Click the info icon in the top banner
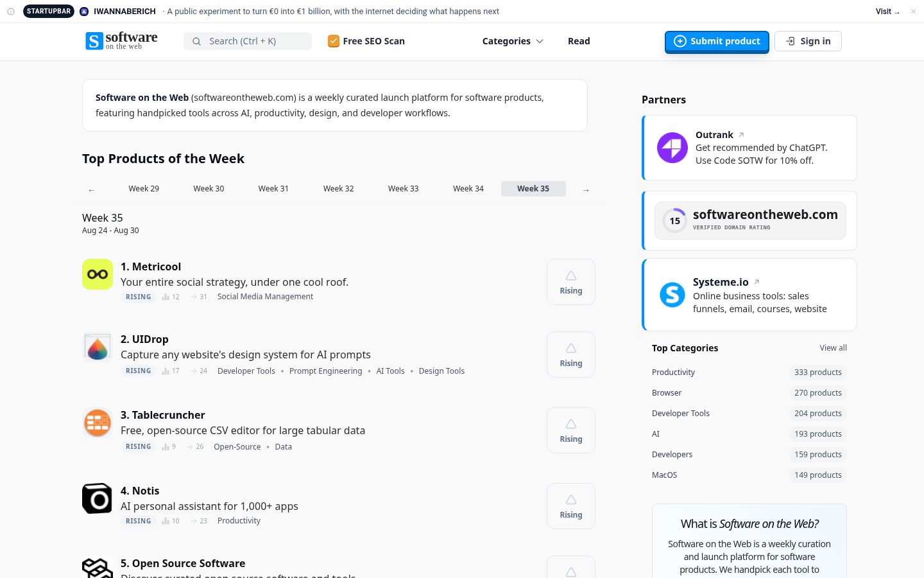924x578 pixels. click(x=11, y=12)
